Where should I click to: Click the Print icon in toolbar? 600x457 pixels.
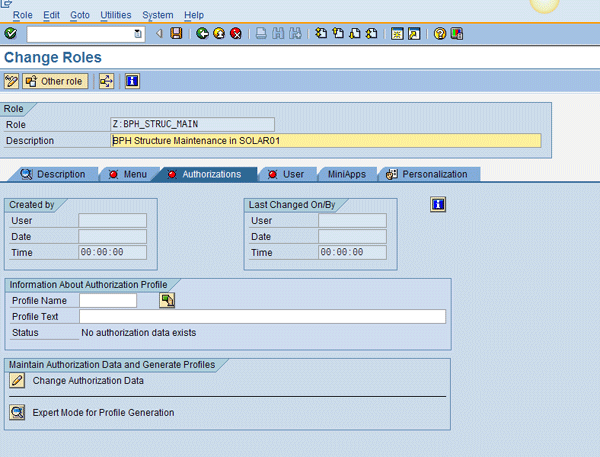[261, 34]
